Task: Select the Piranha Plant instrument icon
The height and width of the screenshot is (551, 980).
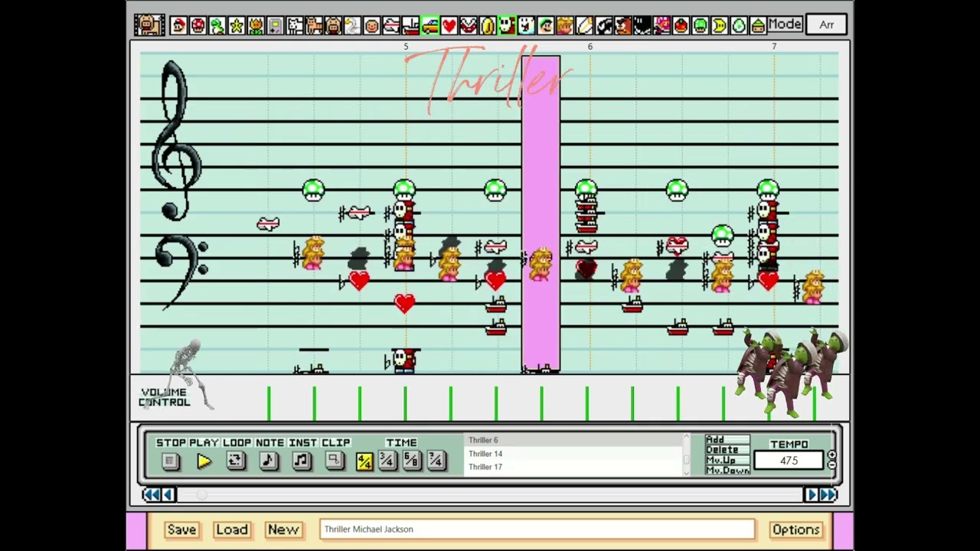Action: (x=468, y=25)
